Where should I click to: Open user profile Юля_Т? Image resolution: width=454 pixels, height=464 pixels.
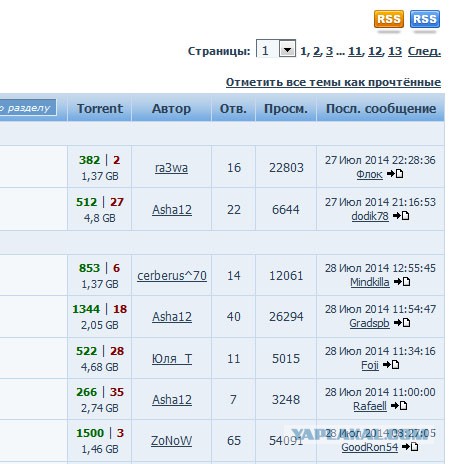pyautogui.click(x=172, y=359)
